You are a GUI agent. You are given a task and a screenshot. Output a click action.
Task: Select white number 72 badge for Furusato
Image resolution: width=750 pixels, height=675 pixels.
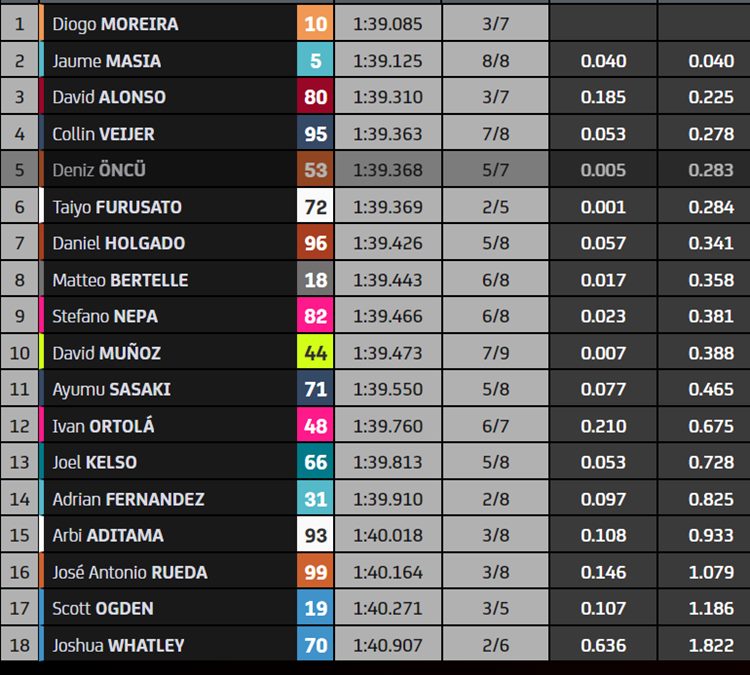point(315,206)
